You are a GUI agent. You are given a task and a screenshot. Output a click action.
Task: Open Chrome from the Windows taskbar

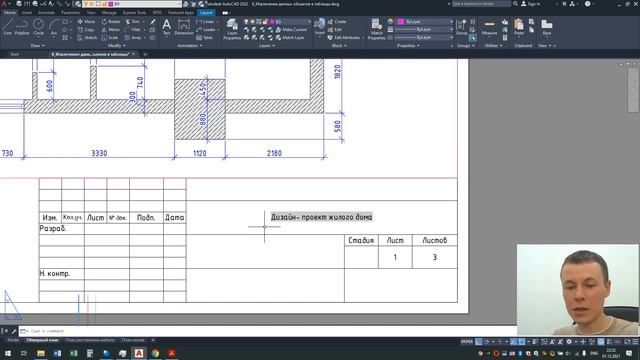[x=156, y=353]
